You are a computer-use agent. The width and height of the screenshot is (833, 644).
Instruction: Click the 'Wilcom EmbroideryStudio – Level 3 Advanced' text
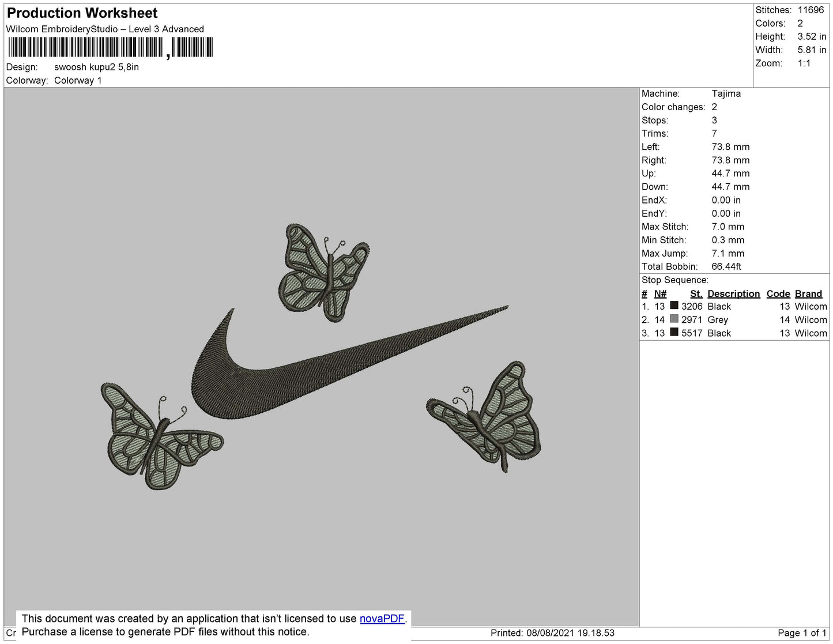click(105, 29)
